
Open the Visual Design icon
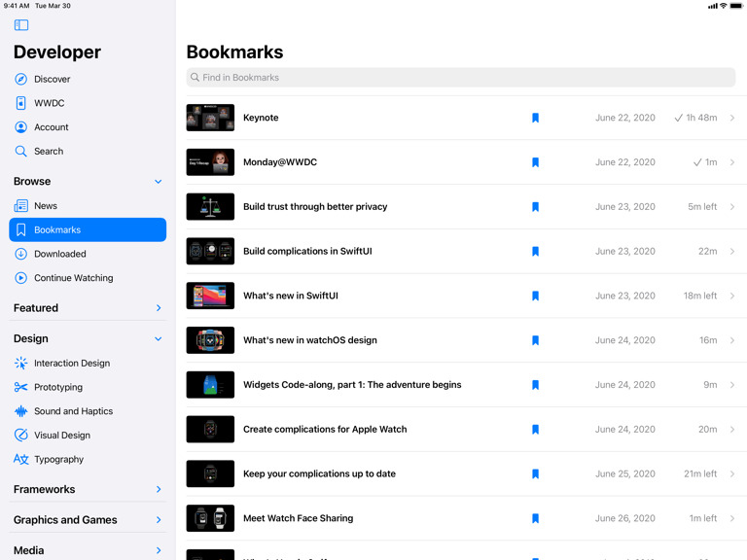21,435
